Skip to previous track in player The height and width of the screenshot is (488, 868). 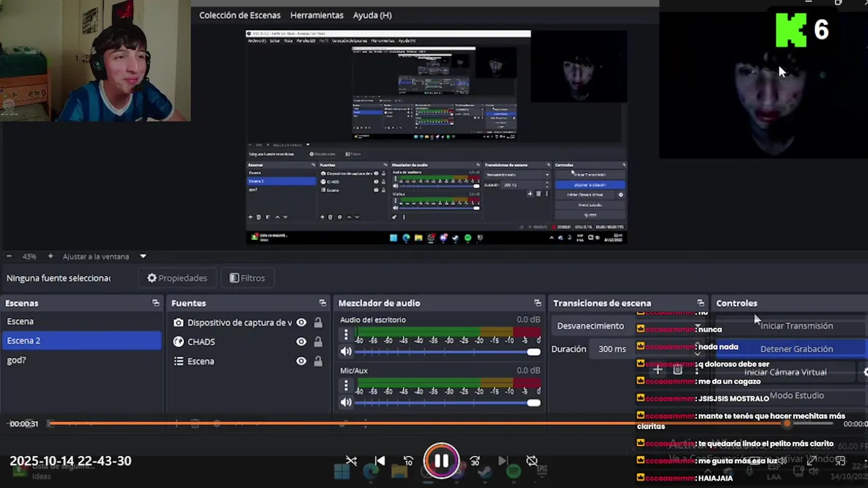[x=380, y=461]
